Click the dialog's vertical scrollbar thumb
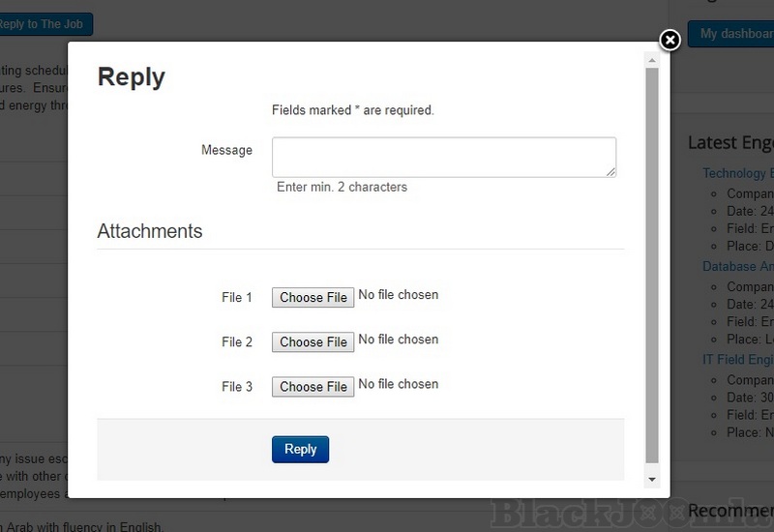 point(652,261)
